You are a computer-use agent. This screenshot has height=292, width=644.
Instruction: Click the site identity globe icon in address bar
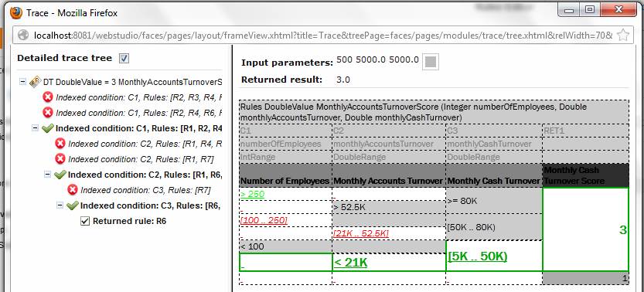[24, 36]
